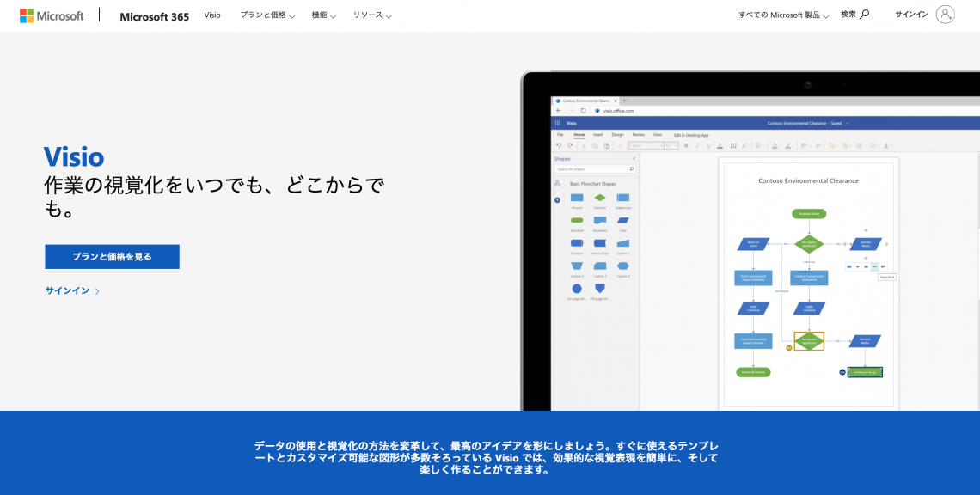Open the Microsoft 365 link
Viewport: 980px width, 495px height.
click(x=155, y=17)
